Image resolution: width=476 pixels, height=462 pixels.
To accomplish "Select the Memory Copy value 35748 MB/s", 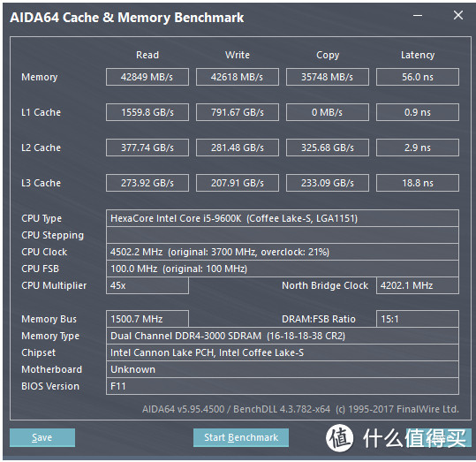I will tap(328, 77).
